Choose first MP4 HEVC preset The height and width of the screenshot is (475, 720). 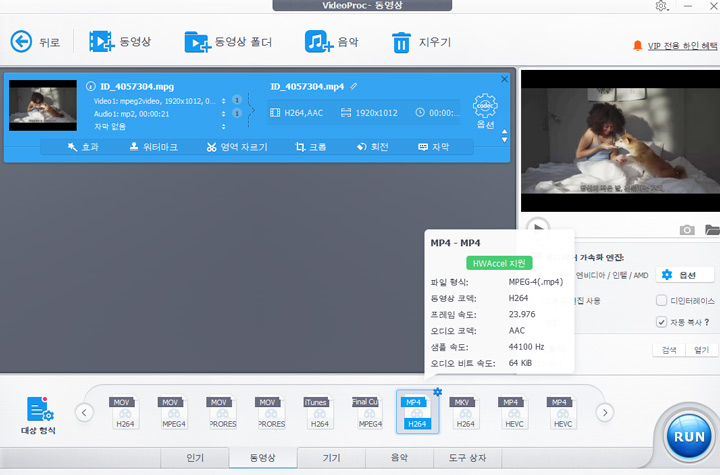point(514,413)
